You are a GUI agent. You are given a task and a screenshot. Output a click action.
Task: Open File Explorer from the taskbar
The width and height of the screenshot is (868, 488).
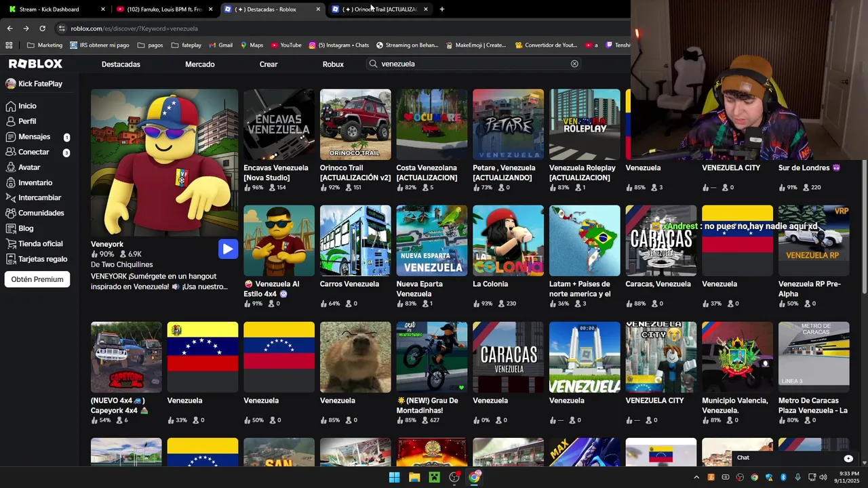click(414, 477)
